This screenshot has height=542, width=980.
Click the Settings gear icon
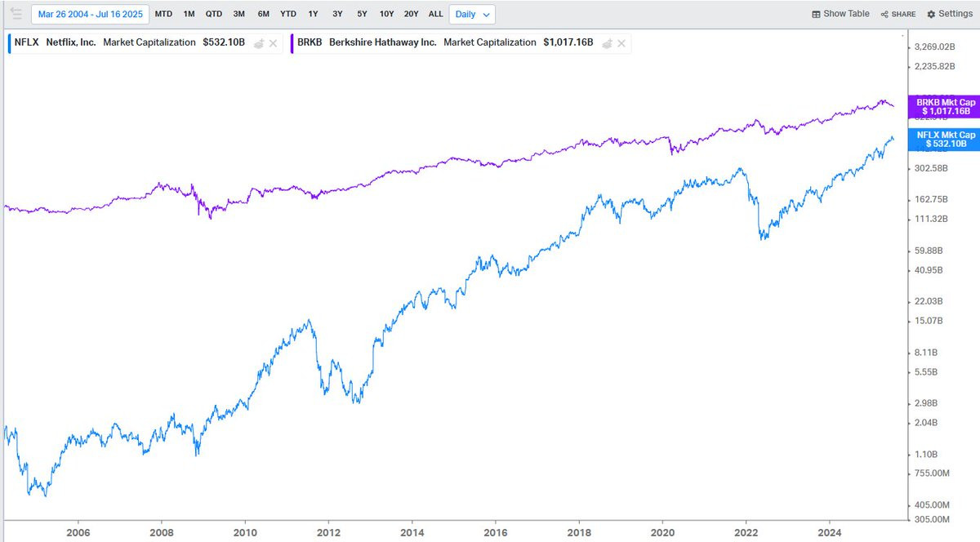click(x=931, y=14)
